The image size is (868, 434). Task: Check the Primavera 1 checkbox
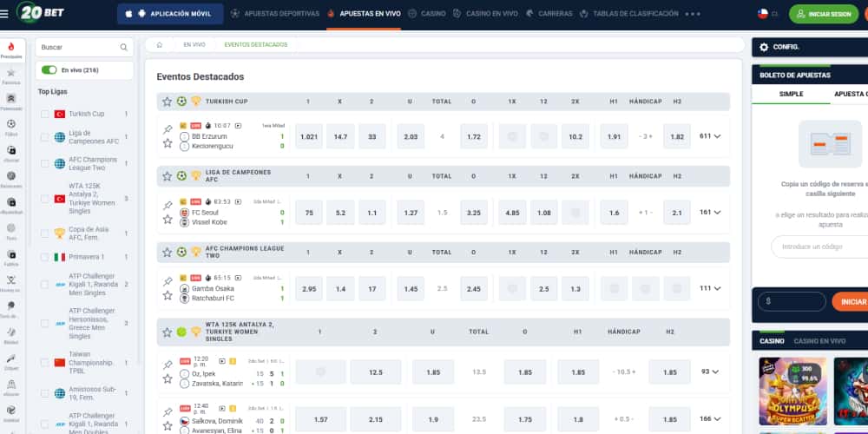45,258
